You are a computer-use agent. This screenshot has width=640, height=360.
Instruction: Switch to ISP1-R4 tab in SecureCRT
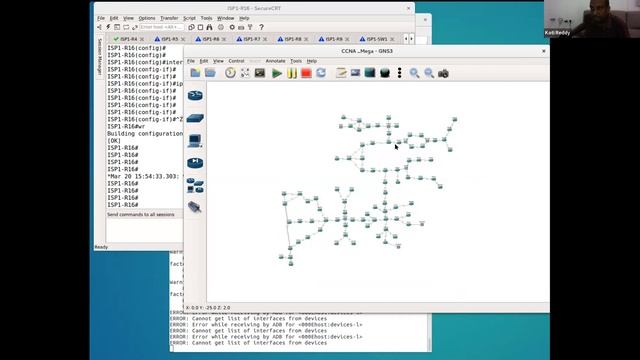[129, 39]
